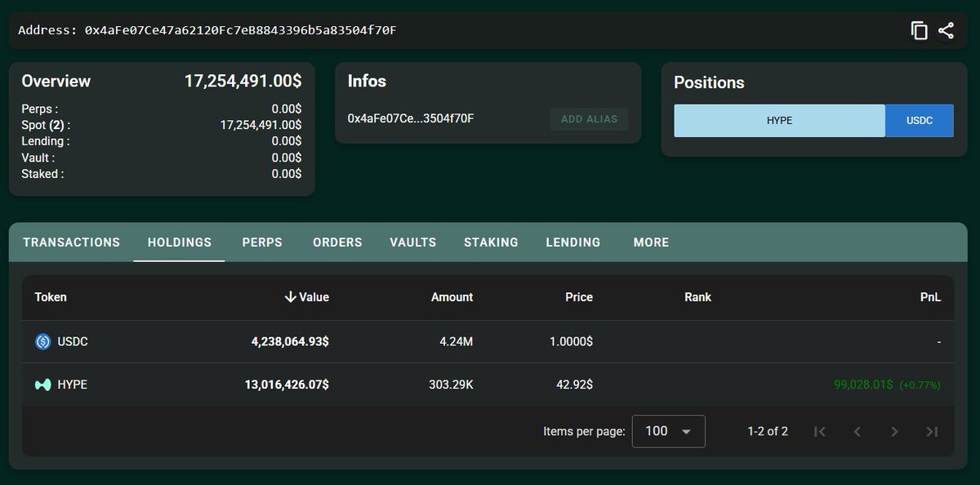The width and height of the screenshot is (980, 485).
Task: Click the 4.24M USDC amount cell
Action: pos(456,341)
